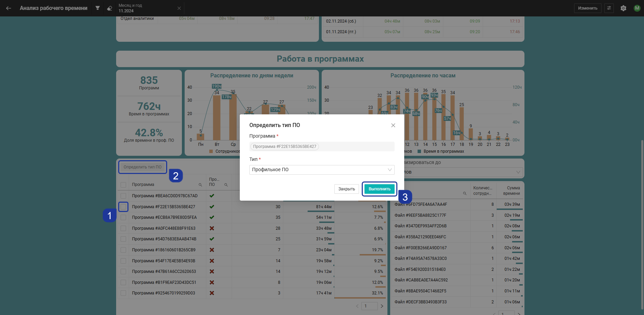The width and height of the screenshot is (644, 315).
Task: Select row 'Файл #F00EB266EA9DD167'
Action: pyautogui.click(x=457, y=248)
